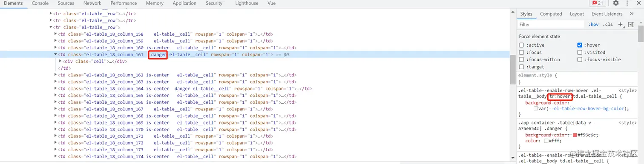Expand the td el-table_18_column_164 danger node
Image resolution: width=644 pixels, height=164 pixels.
click(x=55, y=88)
